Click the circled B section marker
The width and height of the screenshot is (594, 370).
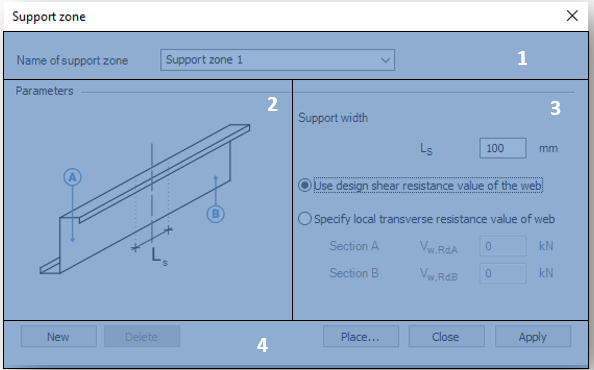coord(216,214)
